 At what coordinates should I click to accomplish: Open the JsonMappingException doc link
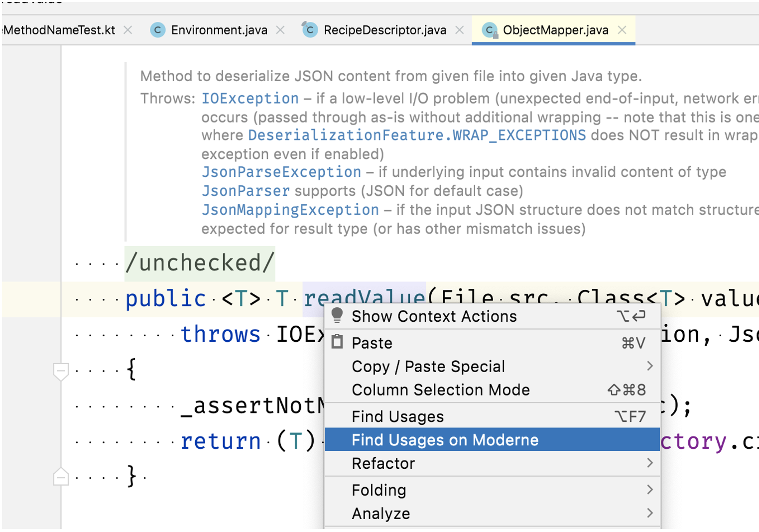click(x=290, y=210)
